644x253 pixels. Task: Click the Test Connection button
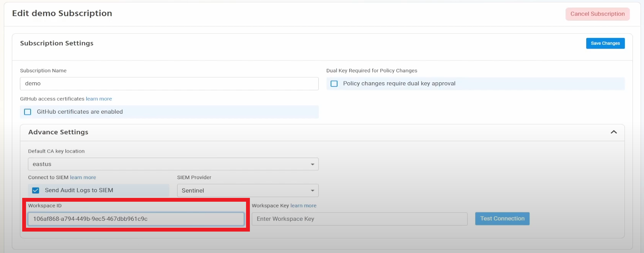click(502, 219)
